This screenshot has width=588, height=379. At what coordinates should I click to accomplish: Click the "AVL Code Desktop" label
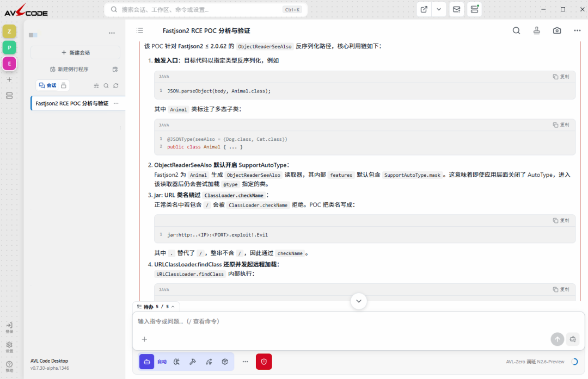(x=49, y=361)
